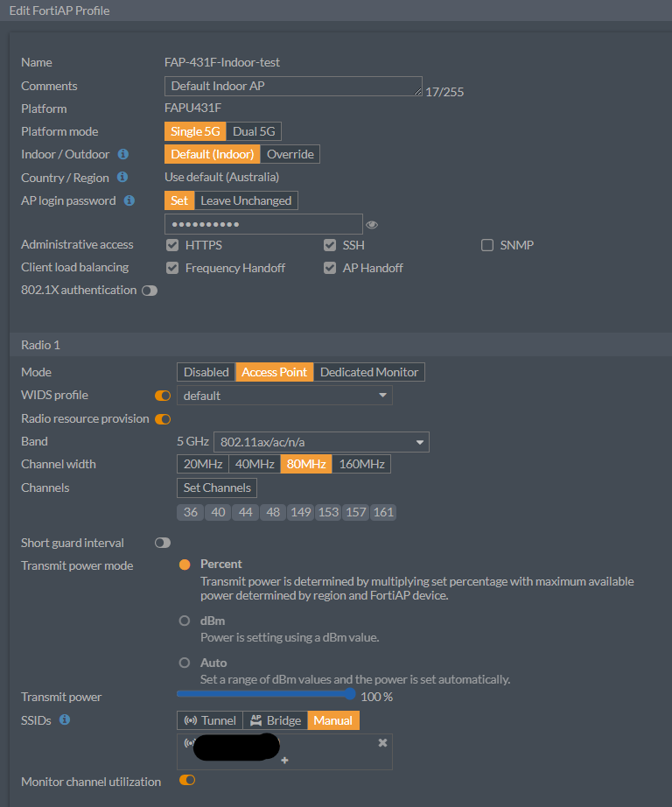This screenshot has height=807, width=672.
Task: Show password with the eye icon
Action: coord(372,225)
